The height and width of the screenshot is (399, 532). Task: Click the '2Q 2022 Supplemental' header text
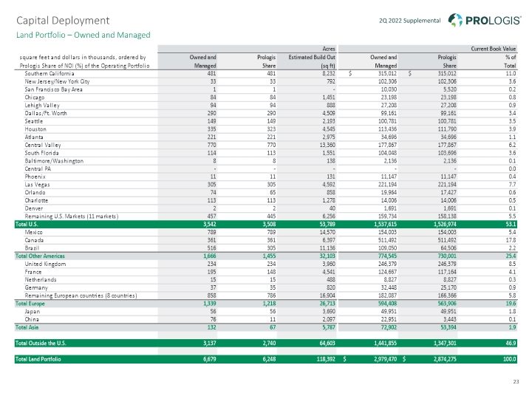409,21
